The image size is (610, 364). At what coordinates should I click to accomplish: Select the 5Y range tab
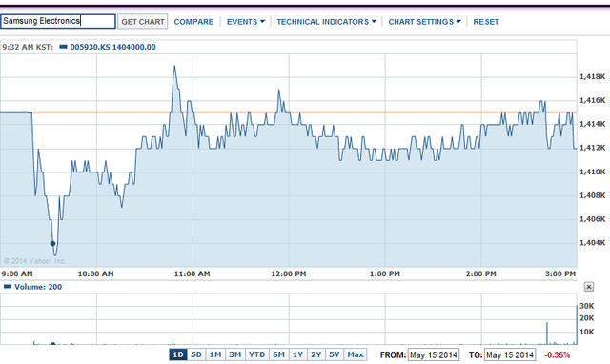[x=335, y=354]
